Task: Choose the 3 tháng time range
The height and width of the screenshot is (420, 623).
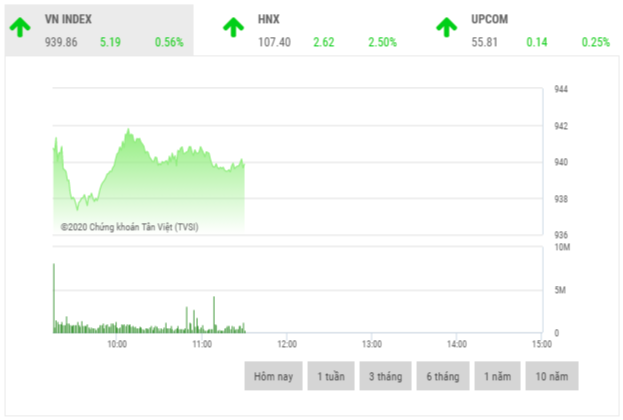Action: (385, 376)
